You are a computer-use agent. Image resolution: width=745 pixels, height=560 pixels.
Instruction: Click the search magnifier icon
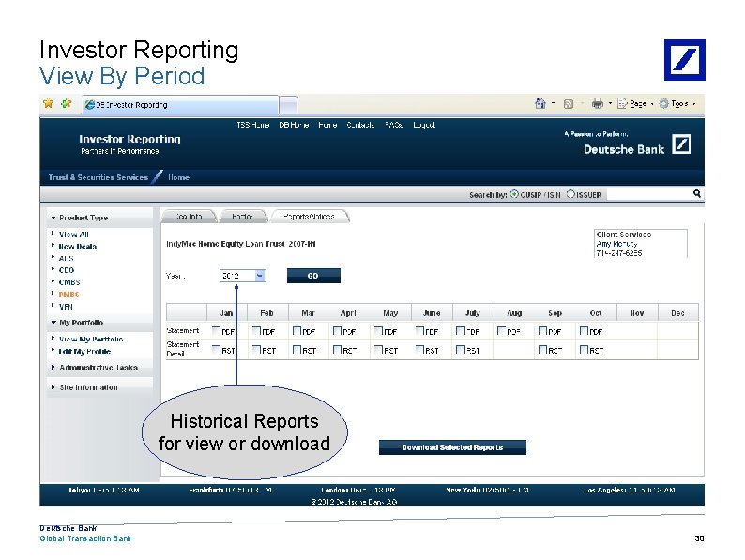pos(697,193)
